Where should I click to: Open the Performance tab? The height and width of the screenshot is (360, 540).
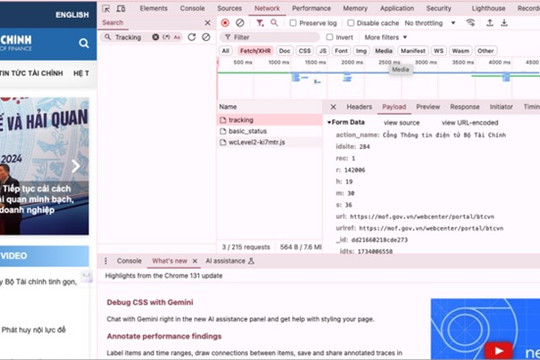pos(311,8)
